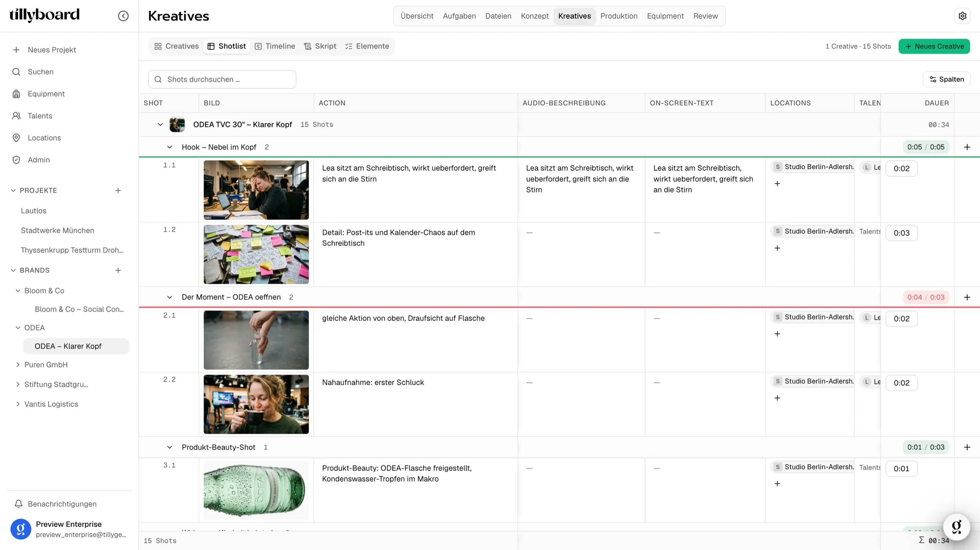Open project settings gear icon
Viewport: 980px width, 550px height.
tap(962, 16)
